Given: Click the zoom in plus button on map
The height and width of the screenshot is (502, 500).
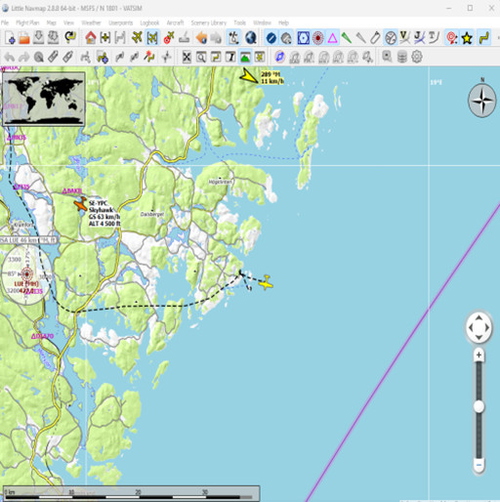Looking at the screenshot, I should click(479, 355).
